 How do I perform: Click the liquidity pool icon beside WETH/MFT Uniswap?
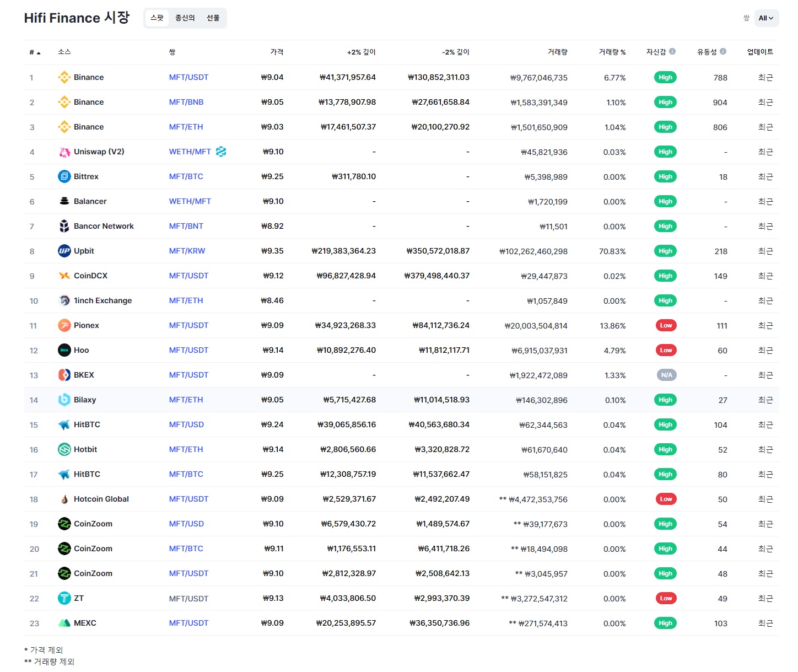click(x=221, y=152)
